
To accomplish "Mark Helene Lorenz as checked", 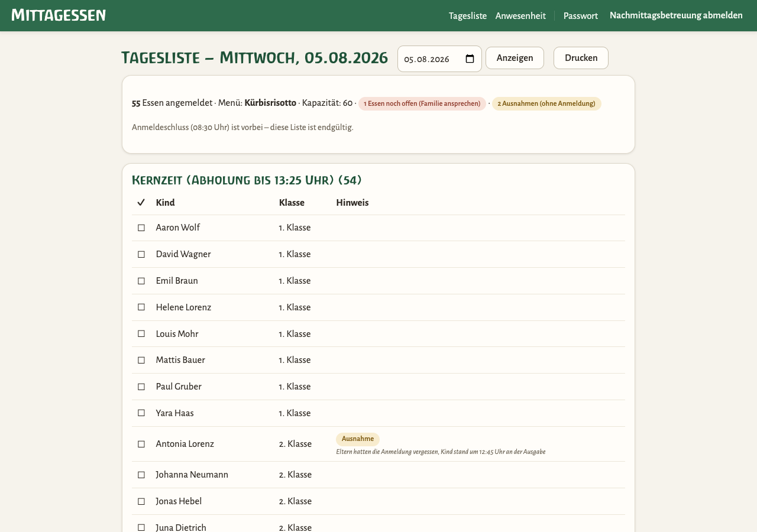I will tap(141, 307).
